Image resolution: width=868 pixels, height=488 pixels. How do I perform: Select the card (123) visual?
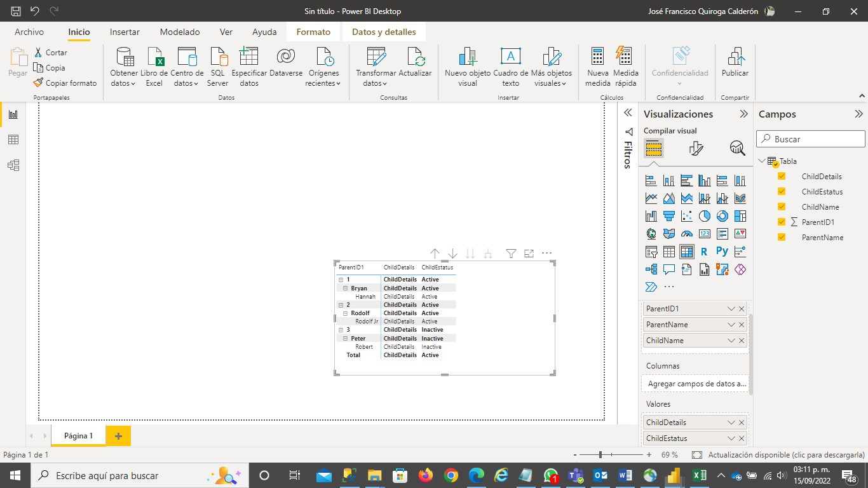coord(704,234)
